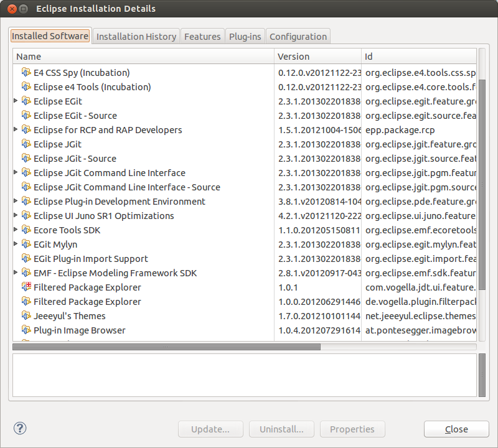Select the org.eclipse.e4.tools.css.sp id cell

pyautogui.click(x=419, y=73)
